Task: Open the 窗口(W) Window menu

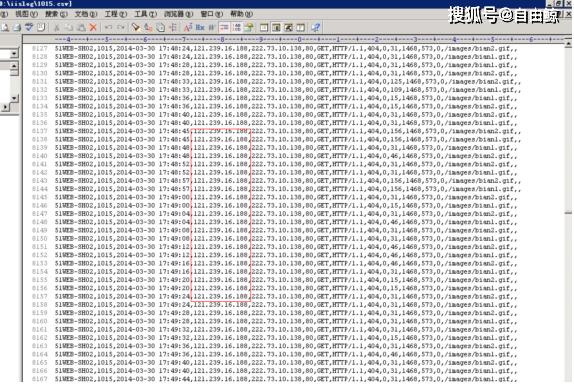Action: click(x=211, y=14)
